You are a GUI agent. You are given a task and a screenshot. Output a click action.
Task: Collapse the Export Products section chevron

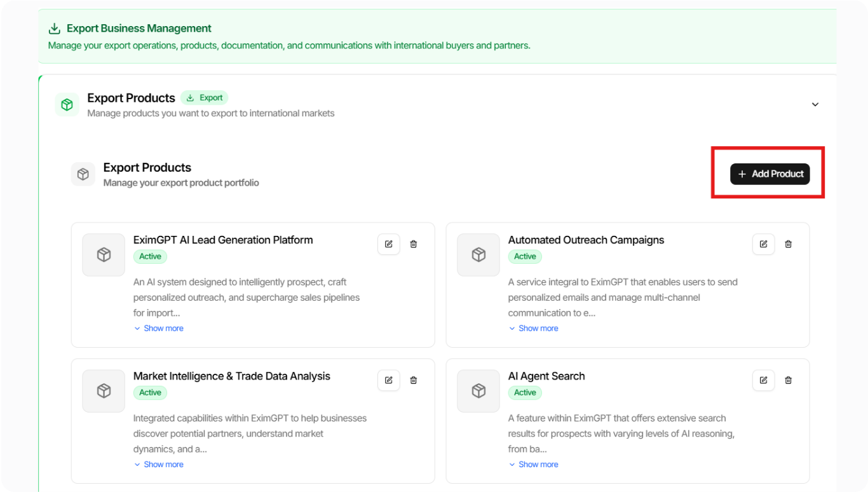click(x=815, y=104)
